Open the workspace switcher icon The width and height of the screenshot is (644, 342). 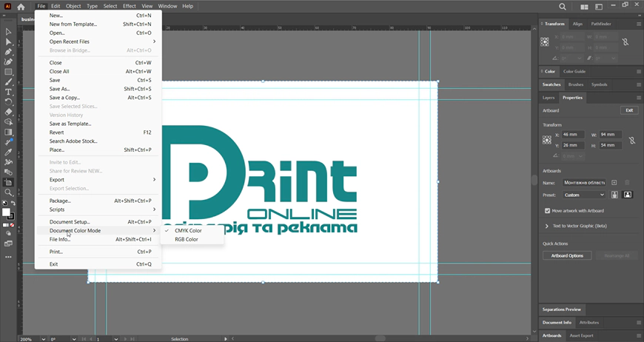[x=599, y=7]
